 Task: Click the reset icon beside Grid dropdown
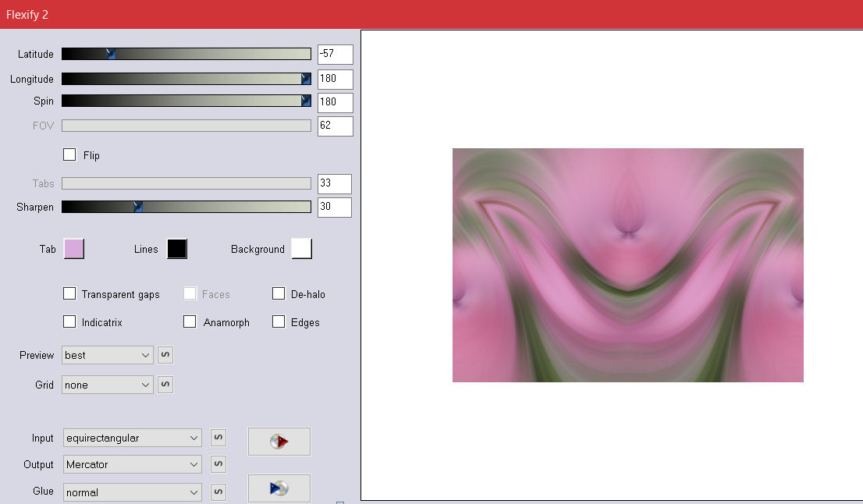tap(165, 385)
